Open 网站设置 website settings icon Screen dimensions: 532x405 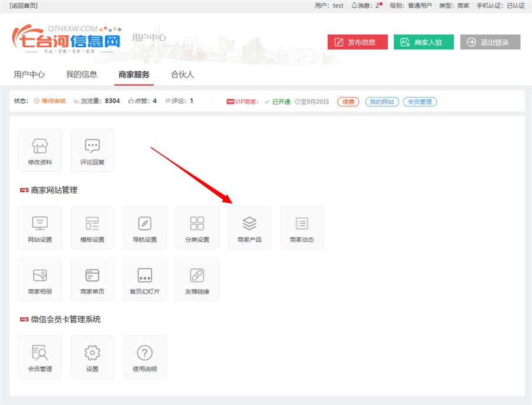[40, 228]
